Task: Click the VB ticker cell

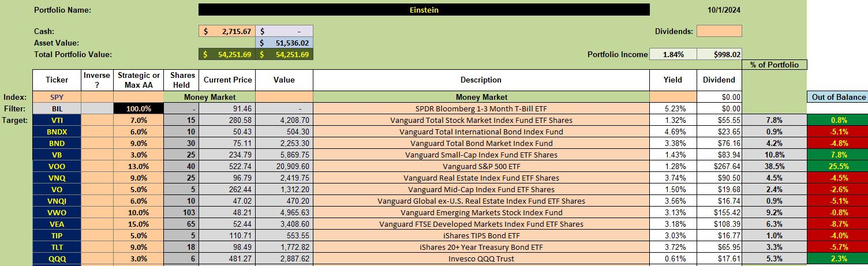Action: (57, 155)
